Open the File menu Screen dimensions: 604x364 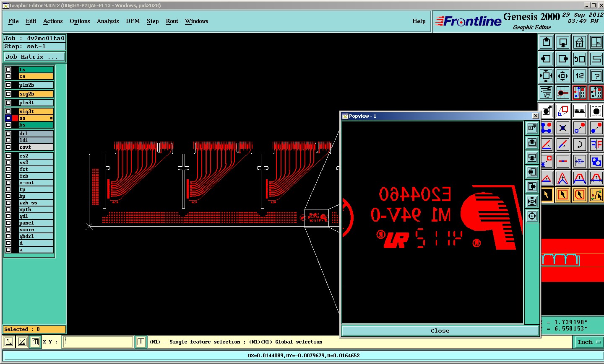(13, 21)
